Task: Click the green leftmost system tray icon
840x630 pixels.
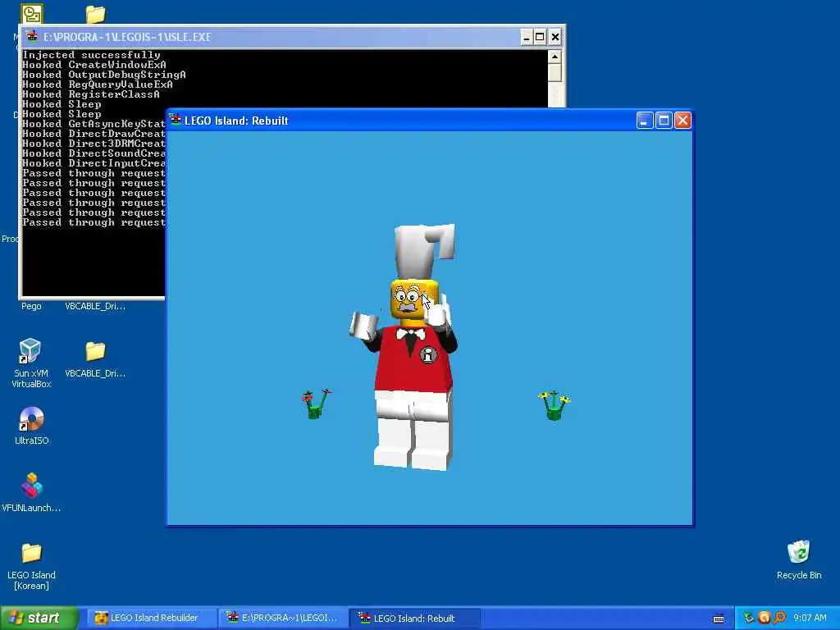Action: pos(750,618)
